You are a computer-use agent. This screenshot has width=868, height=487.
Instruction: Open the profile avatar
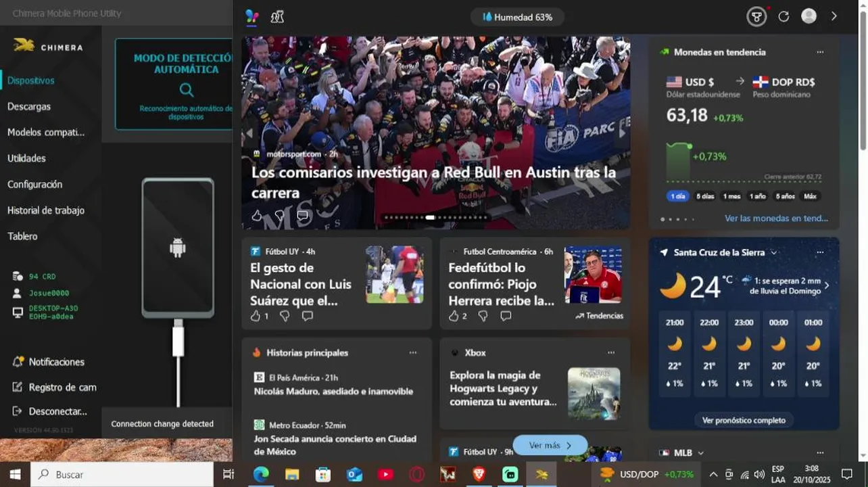point(809,16)
